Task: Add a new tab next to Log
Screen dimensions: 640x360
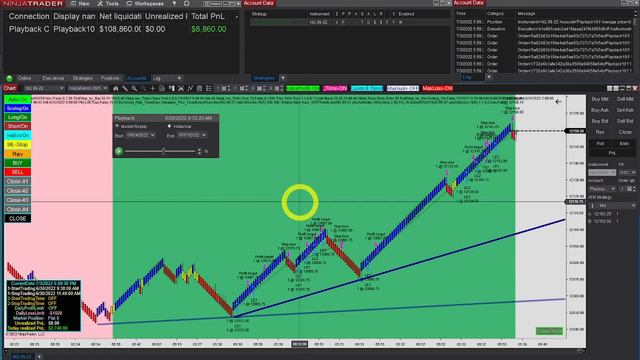Action: (x=179, y=78)
